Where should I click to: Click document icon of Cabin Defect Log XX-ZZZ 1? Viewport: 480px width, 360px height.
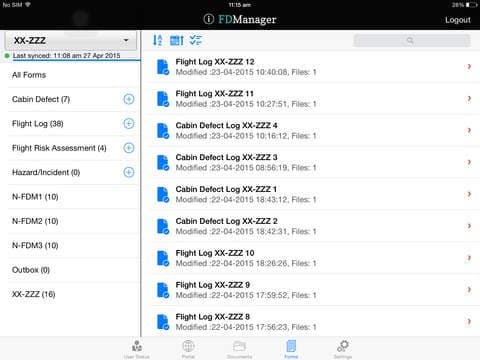click(x=163, y=195)
